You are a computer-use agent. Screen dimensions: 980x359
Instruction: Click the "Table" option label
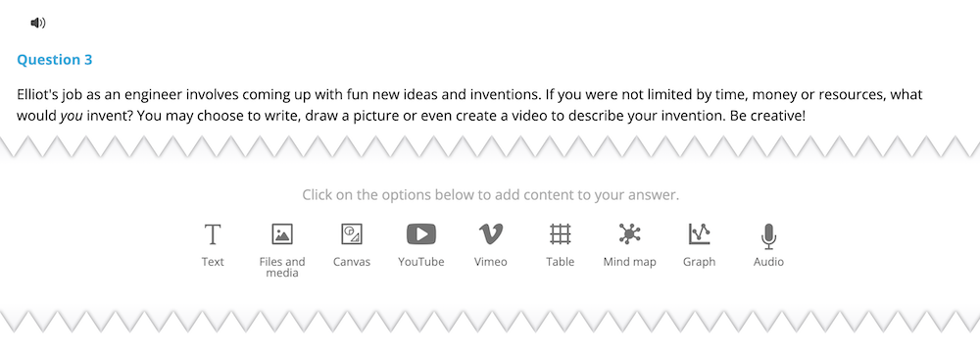560,262
